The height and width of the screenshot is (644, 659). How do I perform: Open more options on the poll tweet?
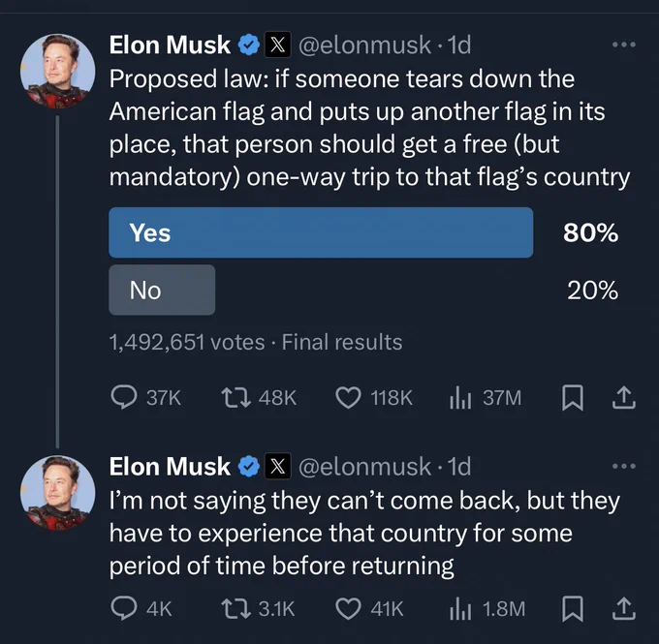pos(624,45)
